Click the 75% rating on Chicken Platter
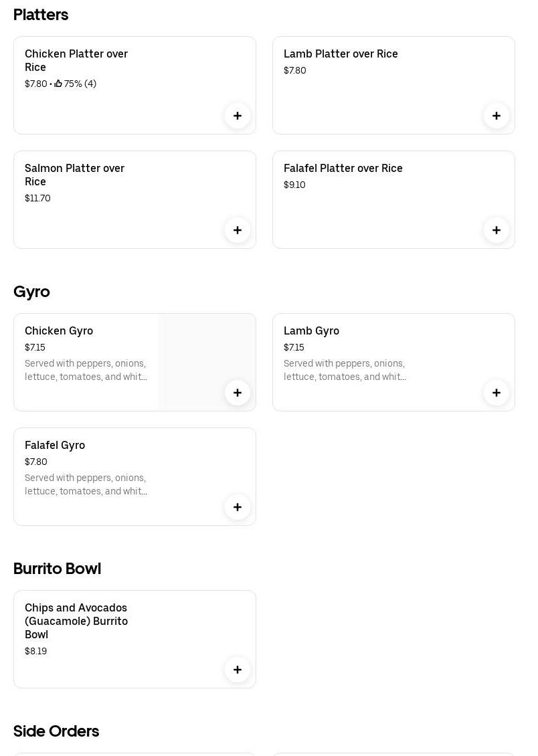The width and height of the screenshot is (538, 756). [76, 84]
